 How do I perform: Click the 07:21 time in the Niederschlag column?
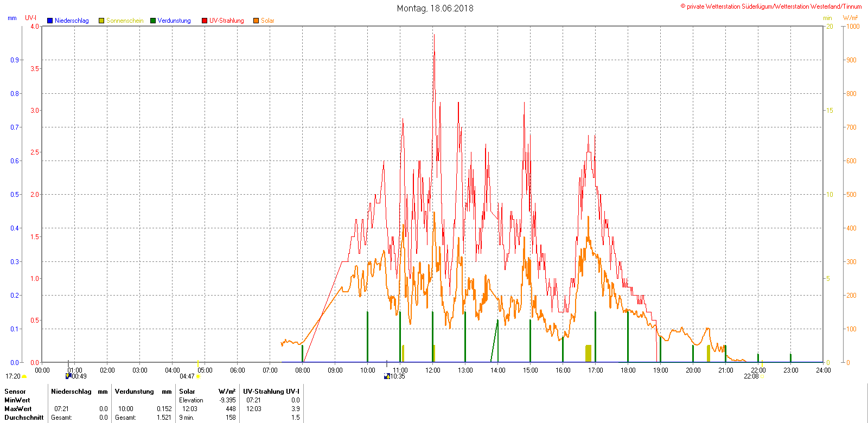[62, 409]
